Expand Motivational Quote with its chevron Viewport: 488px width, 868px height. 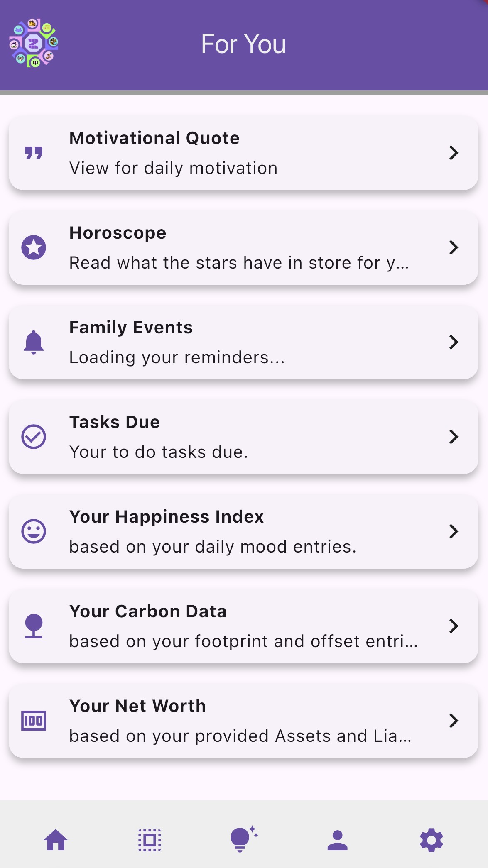454,153
